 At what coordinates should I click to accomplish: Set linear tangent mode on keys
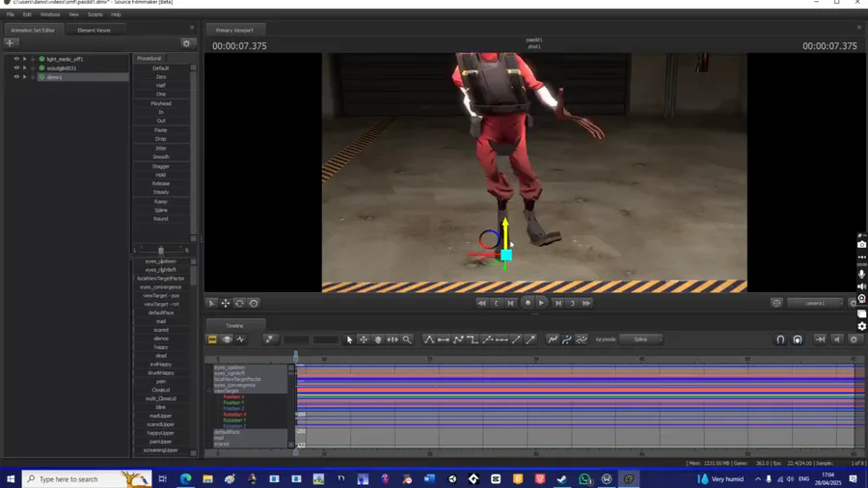click(458, 339)
